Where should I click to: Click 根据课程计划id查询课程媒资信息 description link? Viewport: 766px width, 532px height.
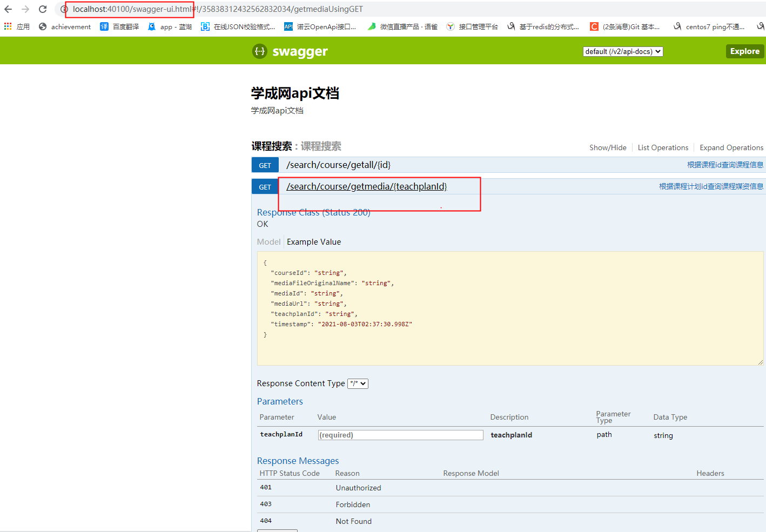tap(711, 186)
